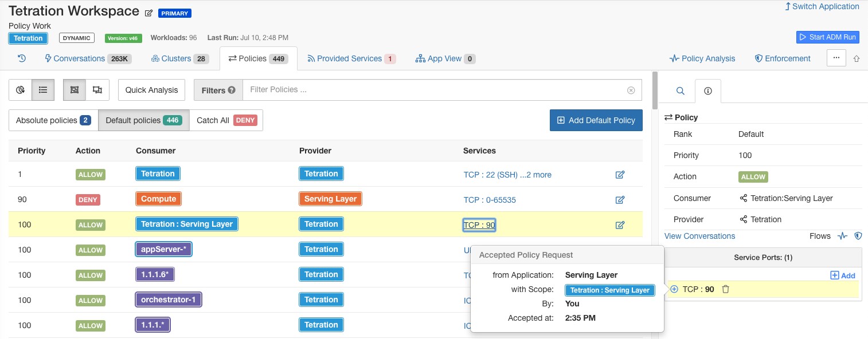Click the Flows enforcement shield icon
868x339 pixels.
[858, 236]
